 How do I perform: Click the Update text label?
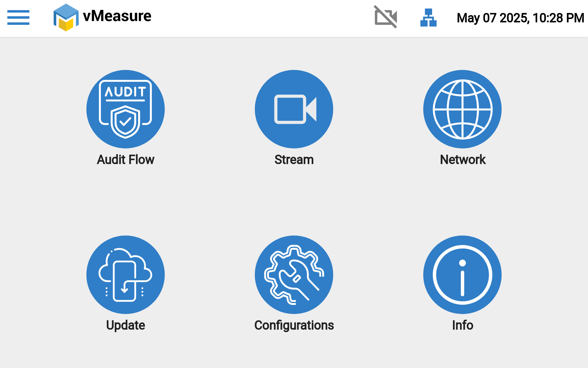pos(126,325)
